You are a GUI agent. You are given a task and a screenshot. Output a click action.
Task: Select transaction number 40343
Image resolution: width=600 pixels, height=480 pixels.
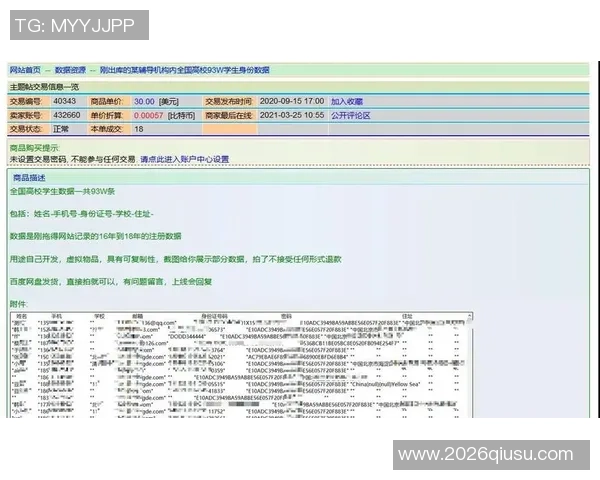click(65, 101)
